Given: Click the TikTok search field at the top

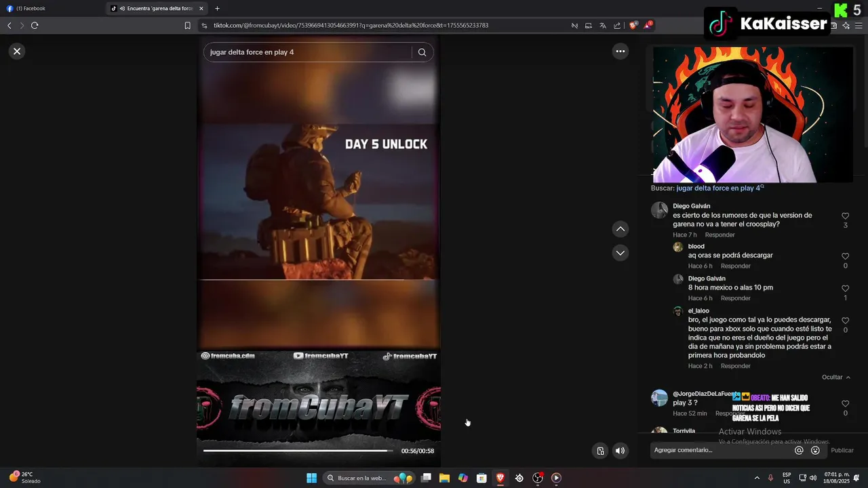Looking at the screenshot, I should coord(309,52).
